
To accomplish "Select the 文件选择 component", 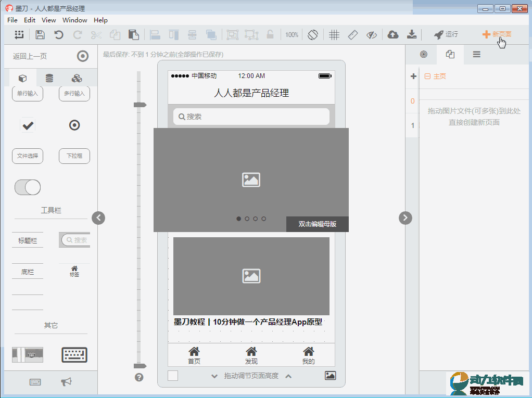I will point(28,156).
